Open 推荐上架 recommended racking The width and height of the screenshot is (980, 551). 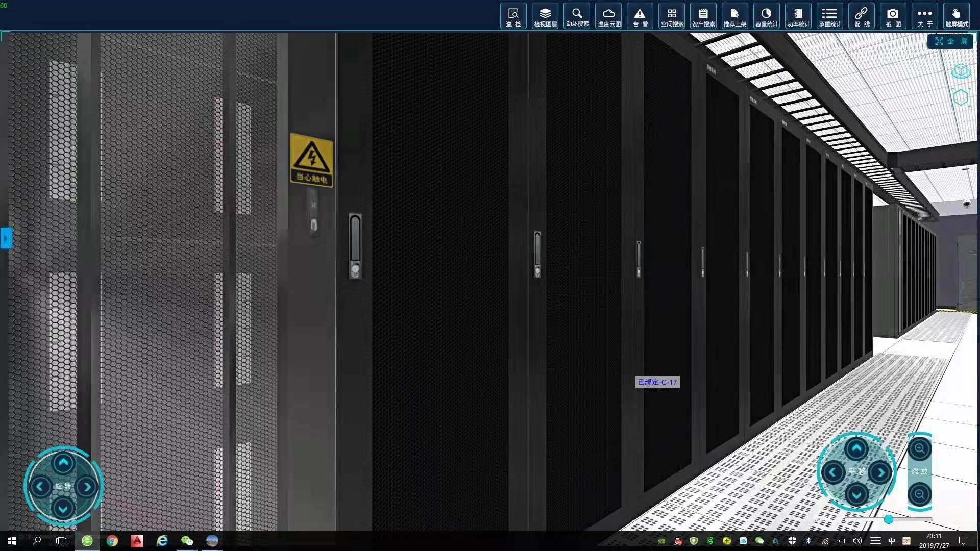(x=735, y=16)
